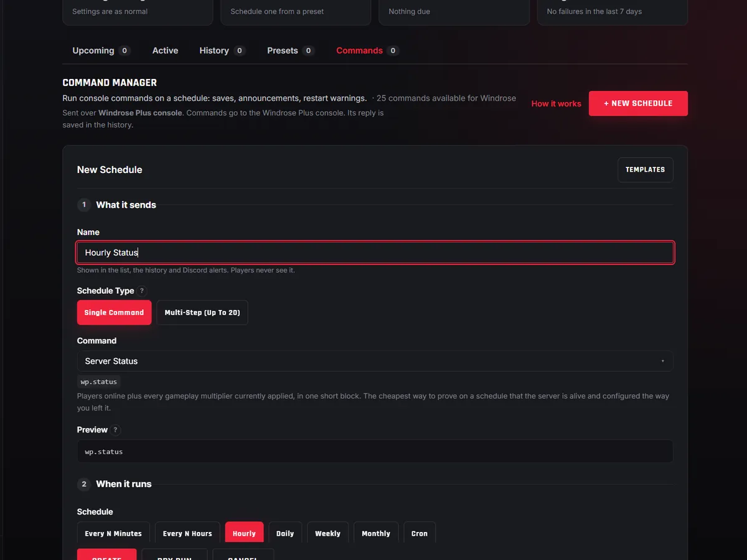Click the help icon next to Schedule Type
747x560 pixels.
(x=142, y=291)
